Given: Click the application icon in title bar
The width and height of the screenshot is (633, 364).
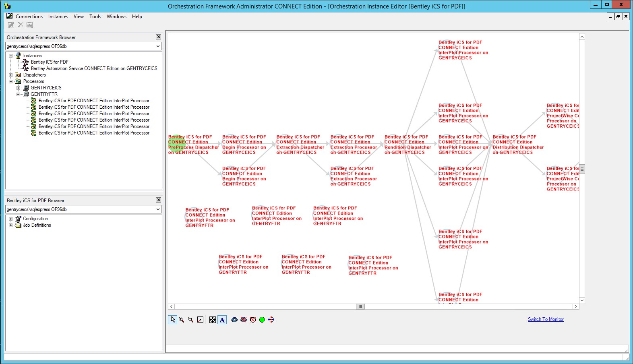Looking at the screenshot, I should [x=8, y=6].
